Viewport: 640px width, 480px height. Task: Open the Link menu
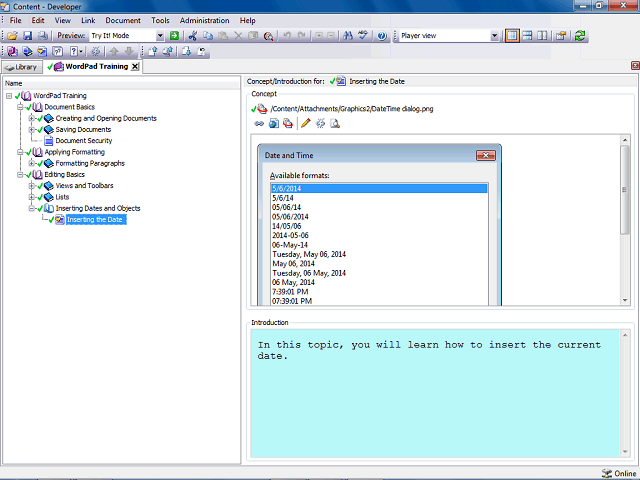pos(88,20)
